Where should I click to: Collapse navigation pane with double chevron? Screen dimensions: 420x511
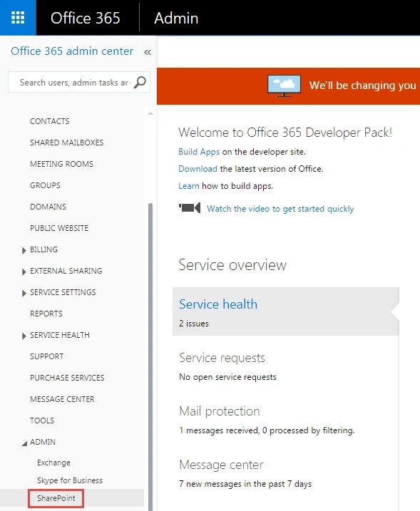click(x=148, y=52)
